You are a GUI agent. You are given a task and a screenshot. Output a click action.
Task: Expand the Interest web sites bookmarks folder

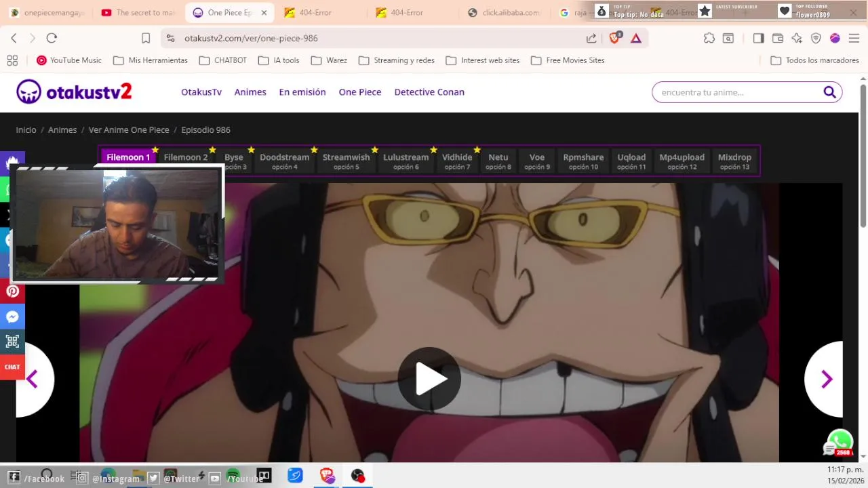[483, 60]
